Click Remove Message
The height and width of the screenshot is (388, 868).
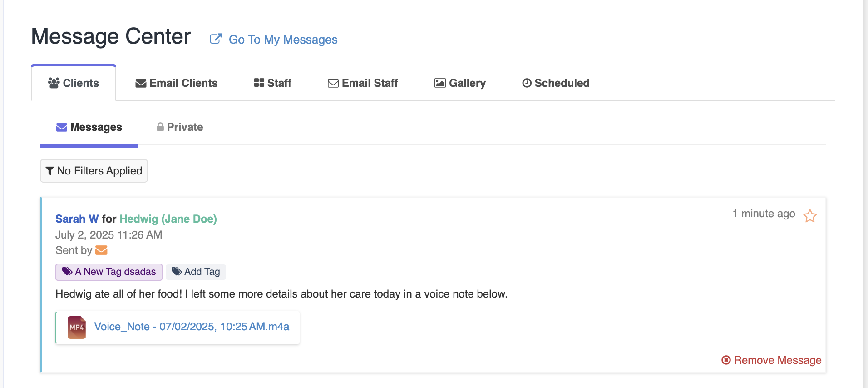click(771, 360)
